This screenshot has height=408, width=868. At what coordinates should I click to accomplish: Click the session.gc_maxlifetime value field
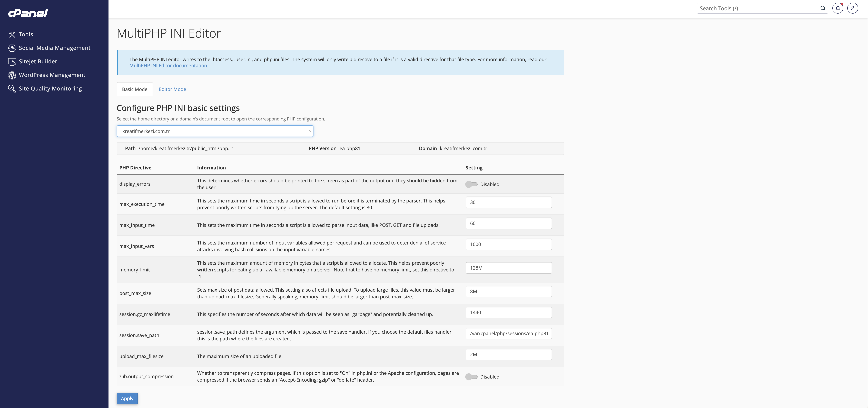[508, 312]
